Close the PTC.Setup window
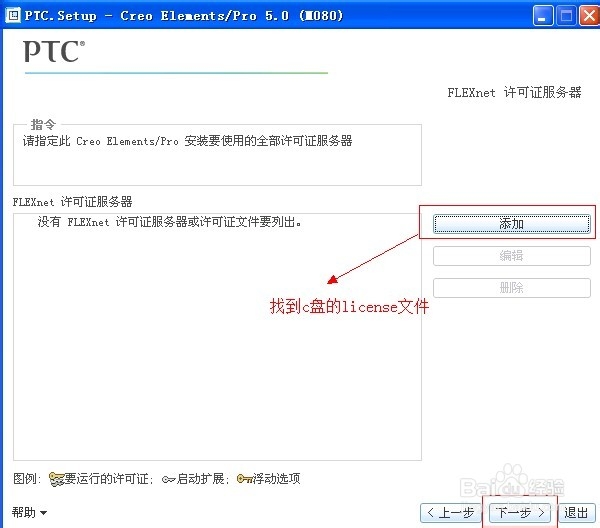Screen dimensions: 600x528 coord(589,16)
